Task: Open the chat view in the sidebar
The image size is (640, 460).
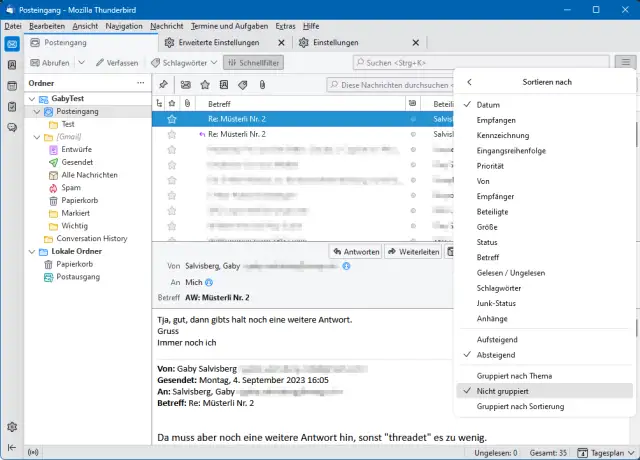Action: 11,127
